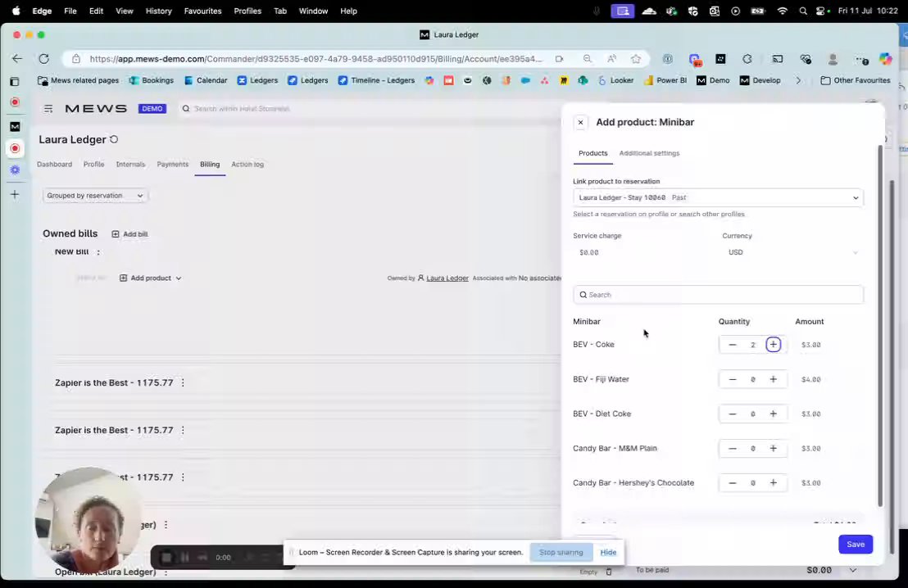Open the Timeline - Ledgers bookmark
Viewport: 908px width, 588px height.
[376, 80]
